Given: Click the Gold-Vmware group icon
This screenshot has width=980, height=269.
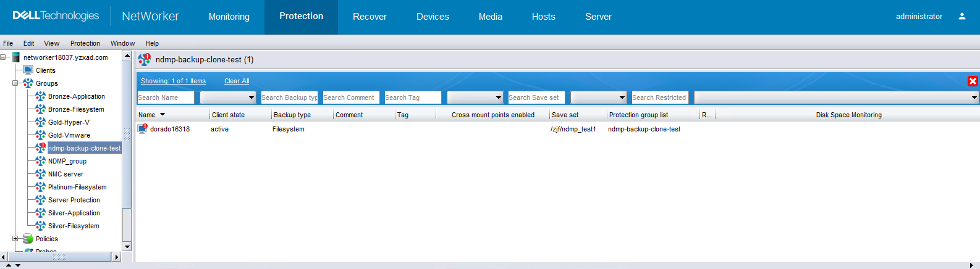Looking at the screenshot, I should pos(40,135).
